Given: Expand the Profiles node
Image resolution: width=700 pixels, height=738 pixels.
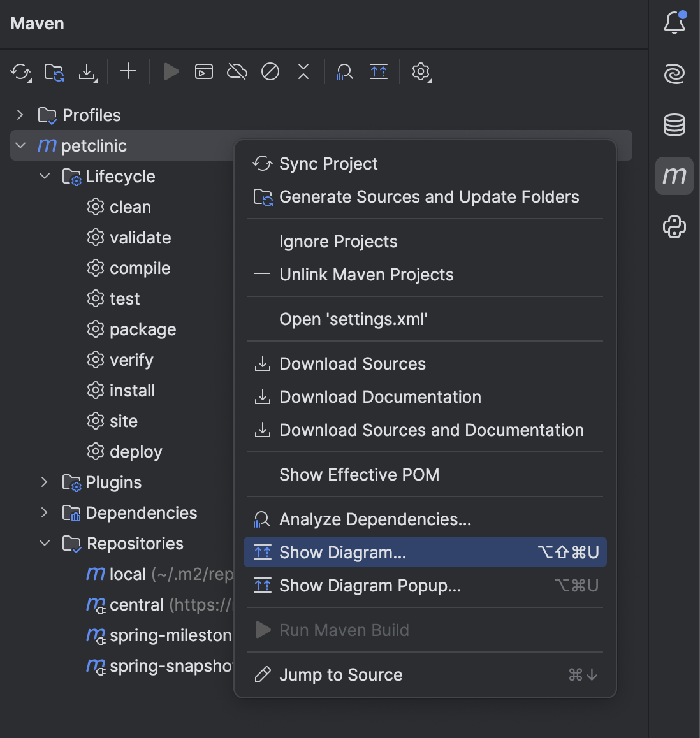Looking at the screenshot, I should click(x=19, y=115).
